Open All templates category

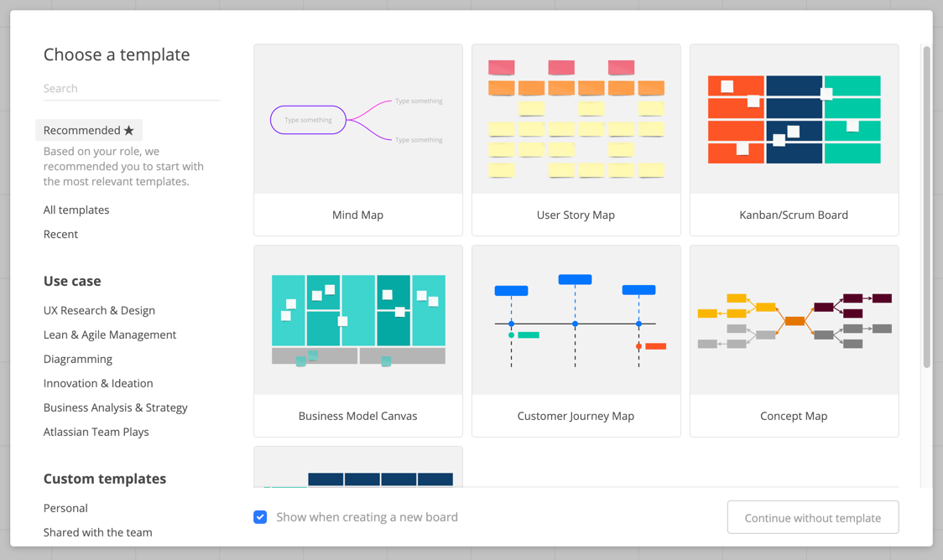pos(76,210)
